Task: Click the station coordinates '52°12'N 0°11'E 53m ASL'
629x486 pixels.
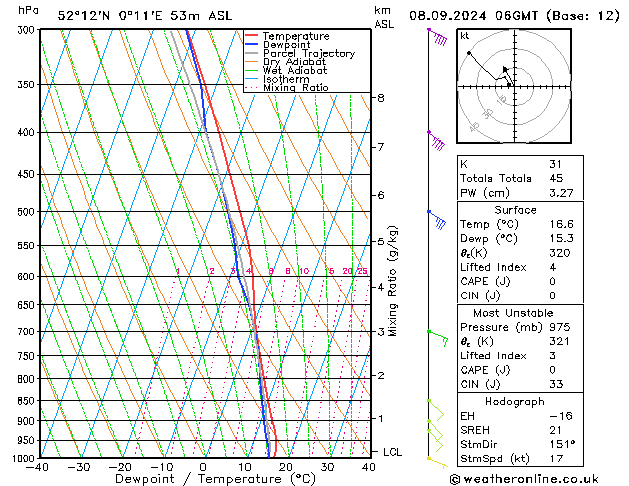Action: pyautogui.click(x=145, y=16)
